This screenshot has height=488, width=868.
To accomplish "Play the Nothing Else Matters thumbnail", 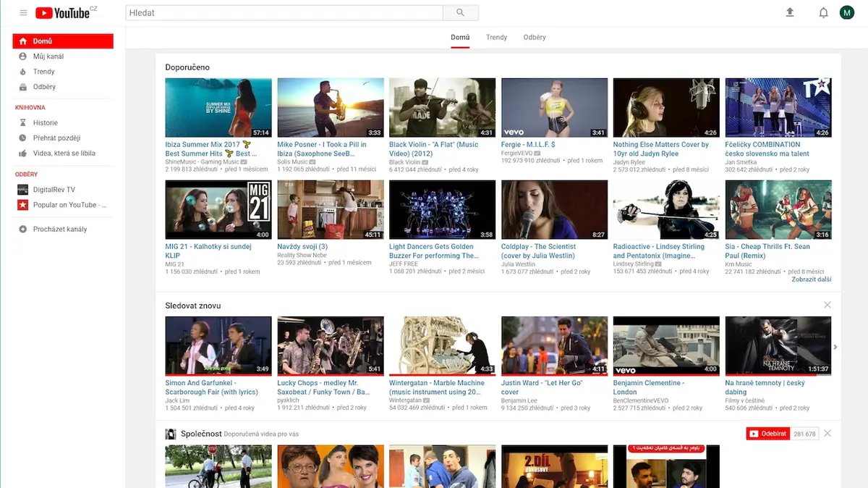I will point(666,108).
